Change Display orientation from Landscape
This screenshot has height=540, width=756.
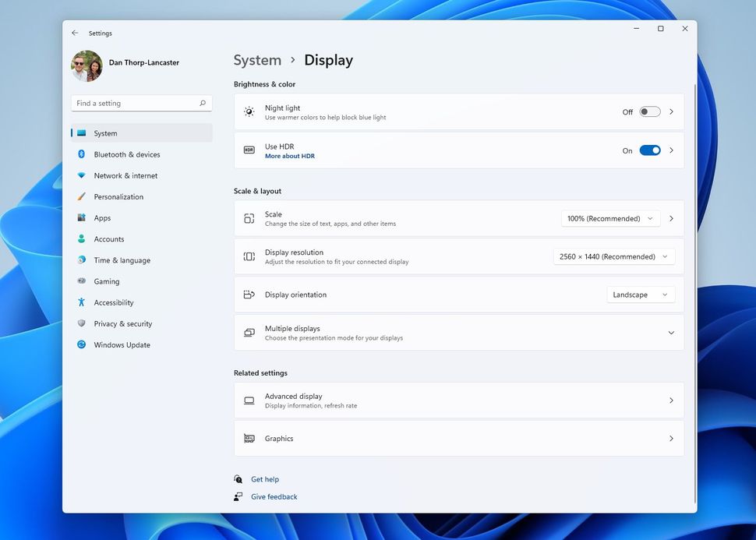tap(640, 295)
